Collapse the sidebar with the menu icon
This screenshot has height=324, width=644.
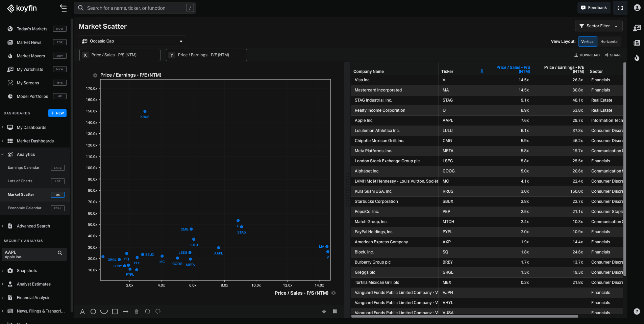point(63,8)
